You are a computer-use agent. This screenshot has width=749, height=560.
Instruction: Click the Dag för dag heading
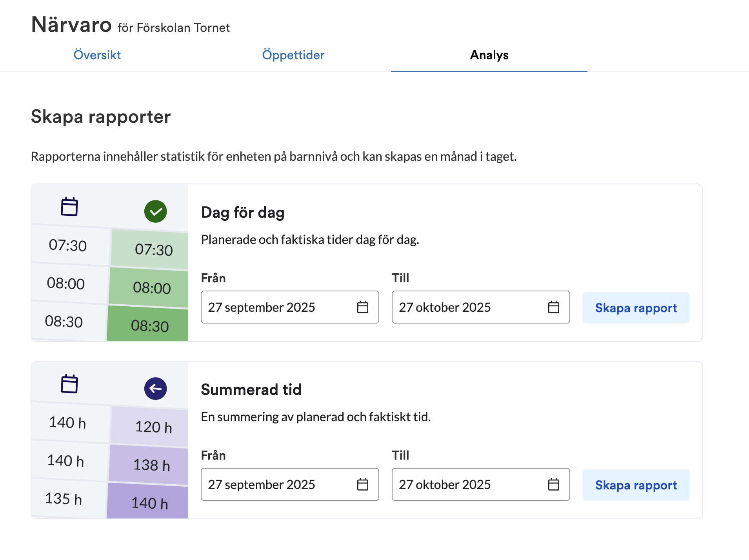pos(243,213)
